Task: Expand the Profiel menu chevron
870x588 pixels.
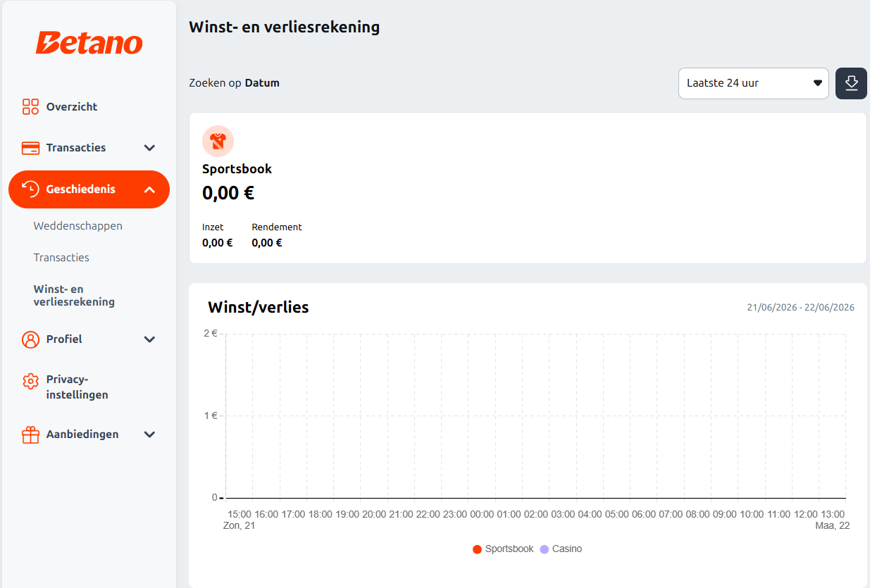Action: point(149,339)
